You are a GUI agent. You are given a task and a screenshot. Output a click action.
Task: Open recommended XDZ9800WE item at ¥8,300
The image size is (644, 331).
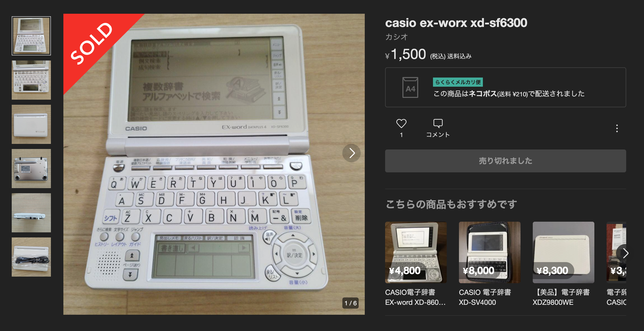click(563, 264)
